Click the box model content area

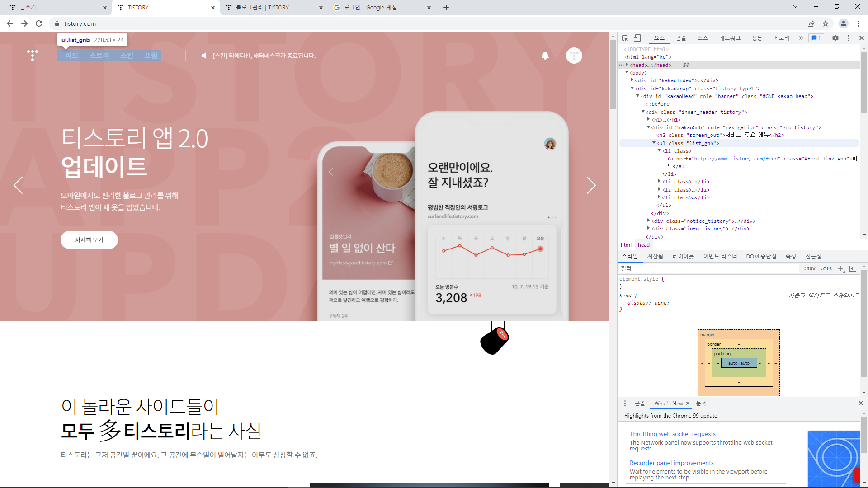point(739,363)
